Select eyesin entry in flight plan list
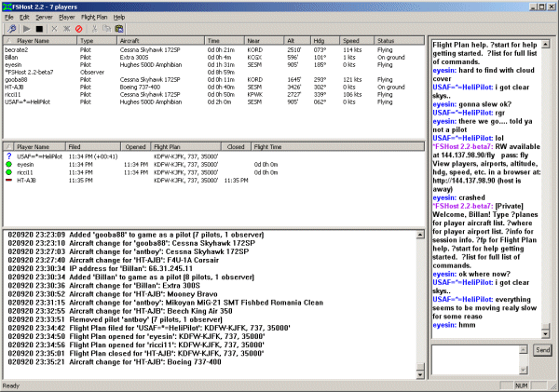The width and height of the screenshot is (559, 392). click(214, 164)
